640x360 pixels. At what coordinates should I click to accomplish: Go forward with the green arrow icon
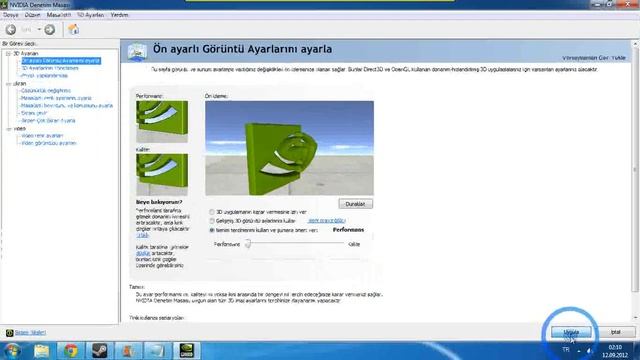tap(50, 29)
